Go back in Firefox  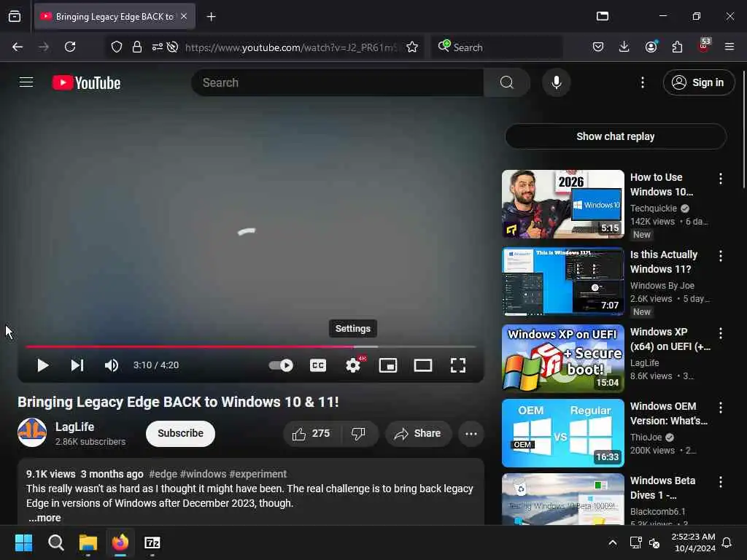[x=18, y=47]
